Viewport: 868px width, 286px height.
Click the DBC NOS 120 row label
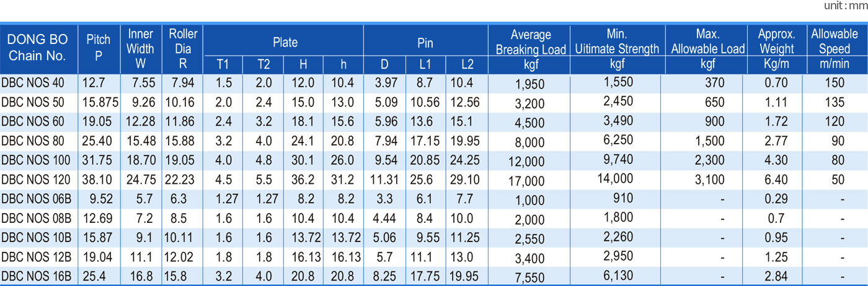click(x=35, y=180)
